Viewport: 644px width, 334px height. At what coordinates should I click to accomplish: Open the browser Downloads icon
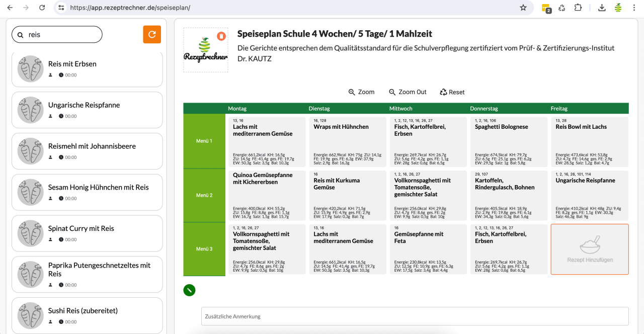point(601,8)
